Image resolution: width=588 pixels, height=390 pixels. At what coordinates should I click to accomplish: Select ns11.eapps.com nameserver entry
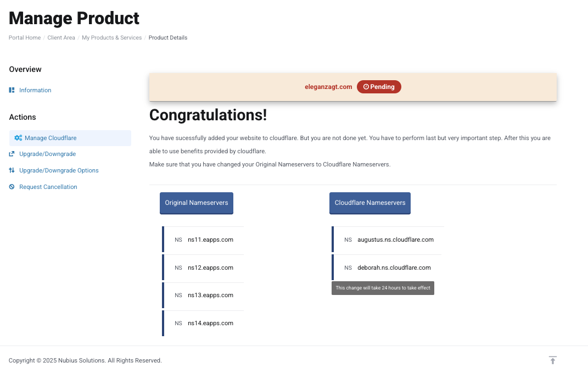click(203, 239)
